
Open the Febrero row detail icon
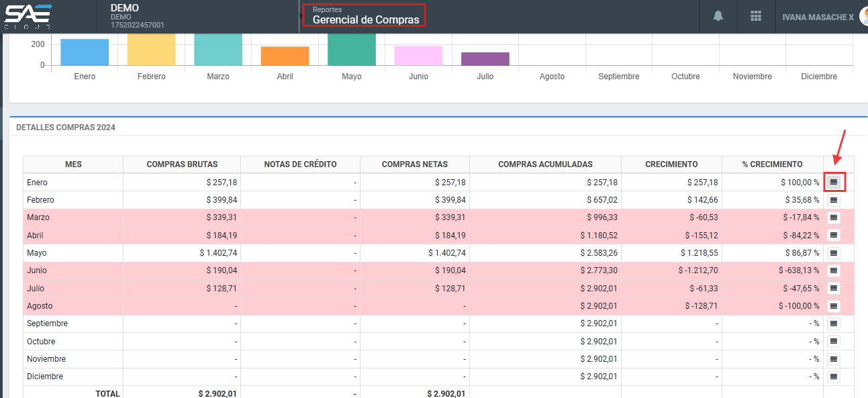click(834, 200)
